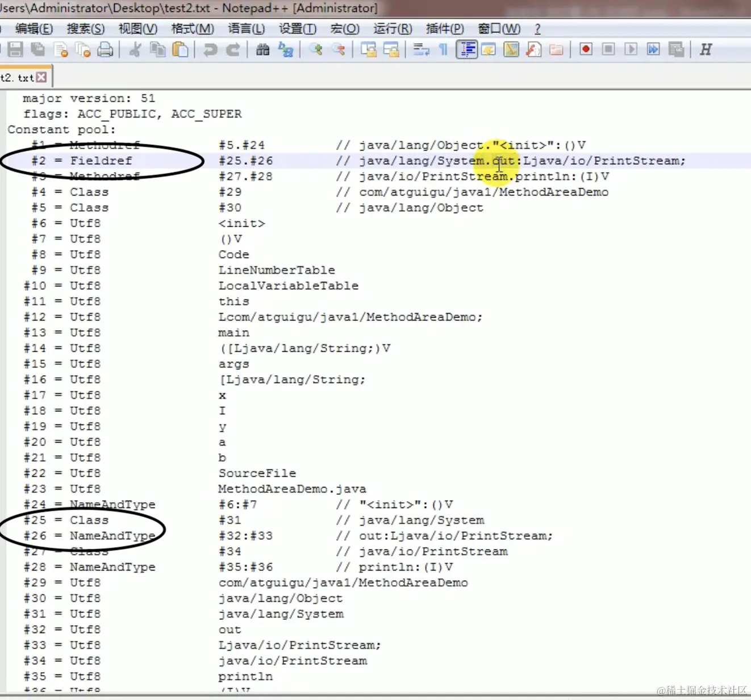Click 'Lcom/atguigu/java1/MethodAreaDemo;' on line #12
Viewport: 751px width, 700px height.
click(351, 317)
